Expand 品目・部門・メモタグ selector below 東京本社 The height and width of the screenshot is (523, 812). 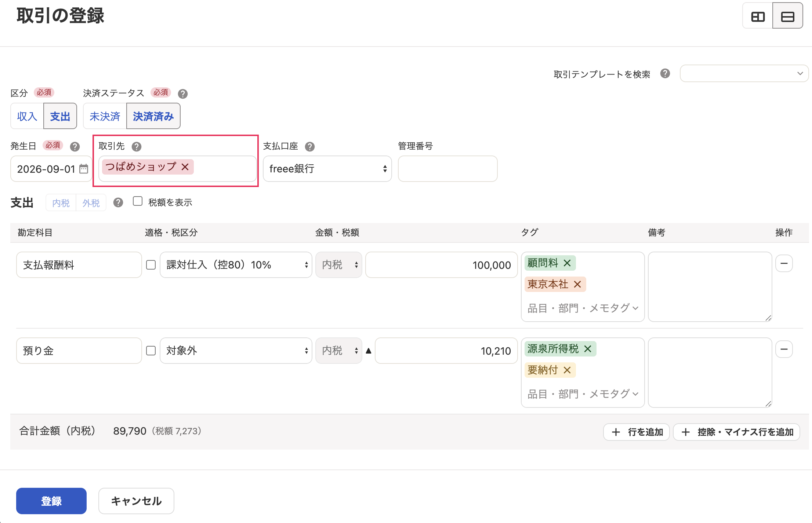(583, 308)
